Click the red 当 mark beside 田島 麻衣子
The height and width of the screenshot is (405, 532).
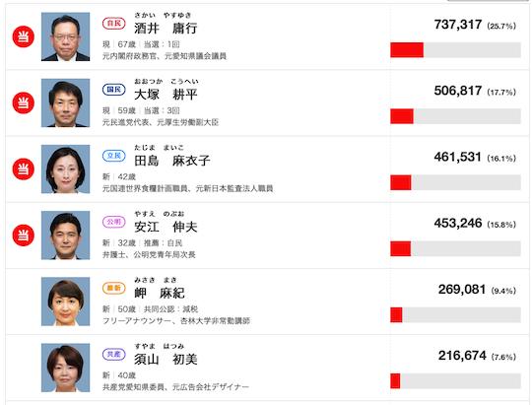click(x=23, y=169)
